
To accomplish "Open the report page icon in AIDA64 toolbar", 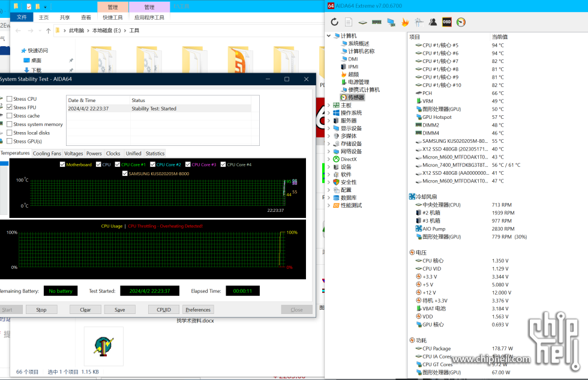I will point(349,22).
